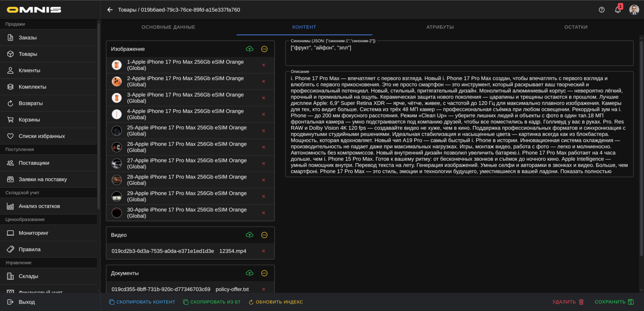Click Скопировать контент button

pos(142,302)
